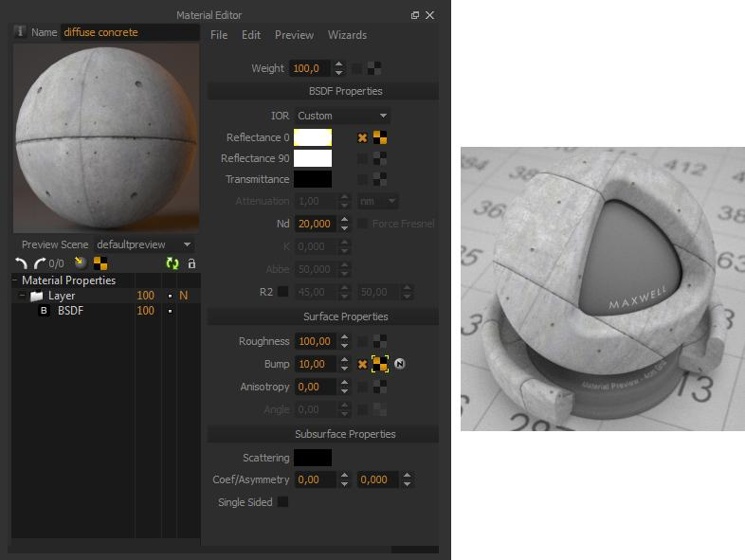Open the Reflectance 0 texture checker icon
Screen dimensions: 745x560
380,137
